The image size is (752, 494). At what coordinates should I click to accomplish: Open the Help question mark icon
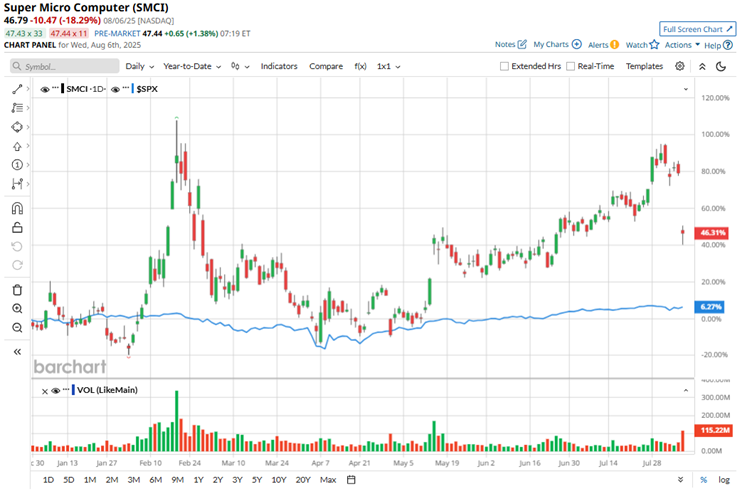(728, 45)
